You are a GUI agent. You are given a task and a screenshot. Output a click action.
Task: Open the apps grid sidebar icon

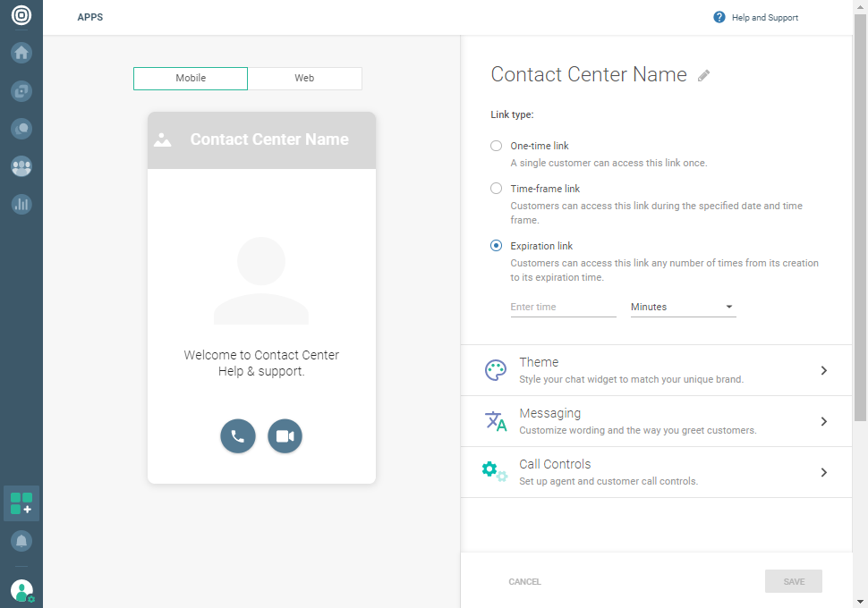coord(21,503)
